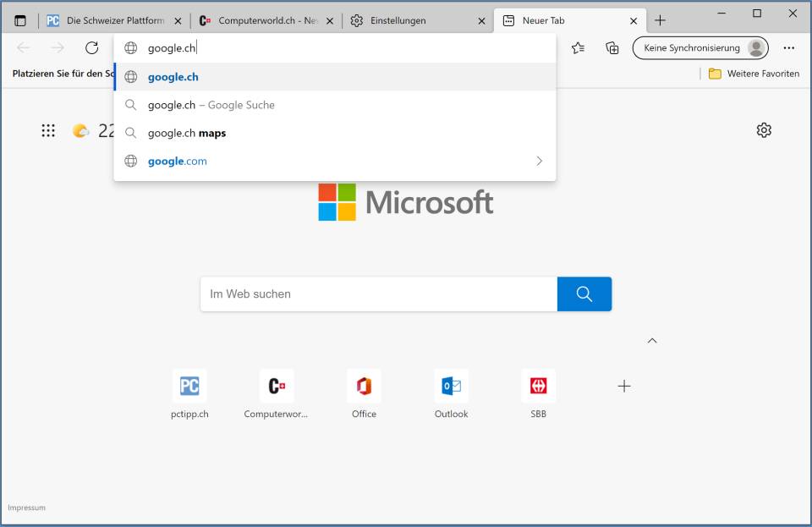Reload the page with the refresh icon
Viewport: 812px width, 527px height.
point(91,47)
